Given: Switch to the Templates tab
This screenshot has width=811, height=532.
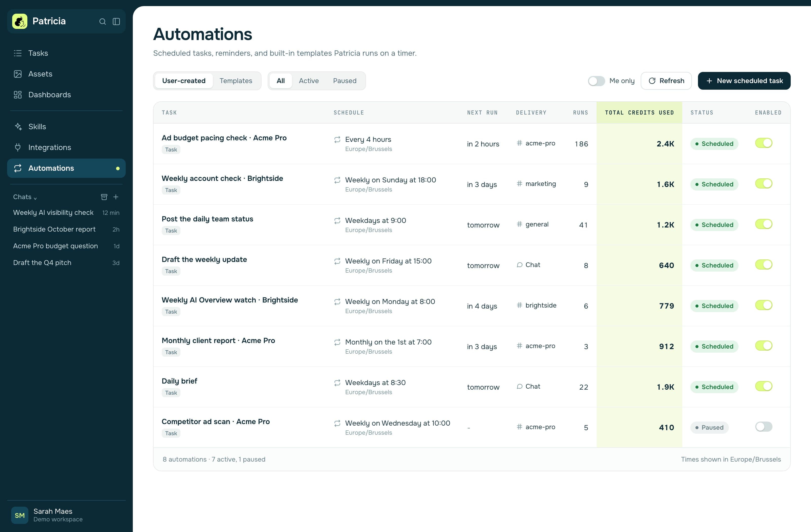Looking at the screenshot, I should [236, 81].
